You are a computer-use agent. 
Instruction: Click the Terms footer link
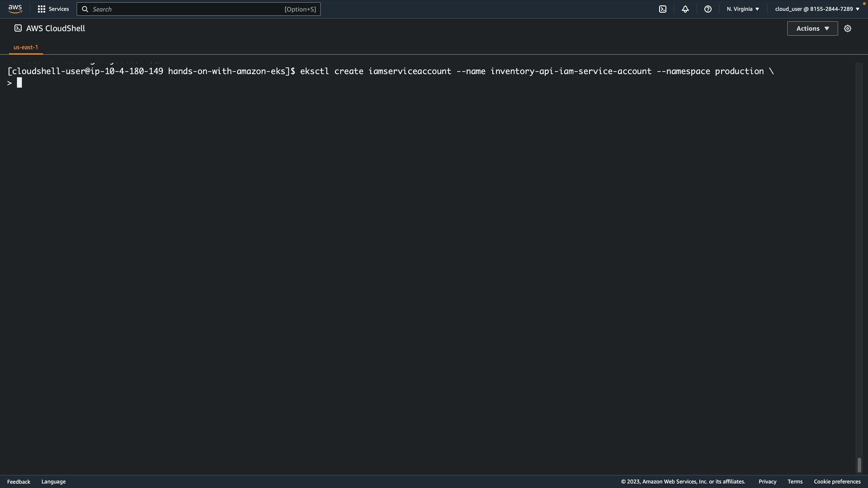click(795, 482)
